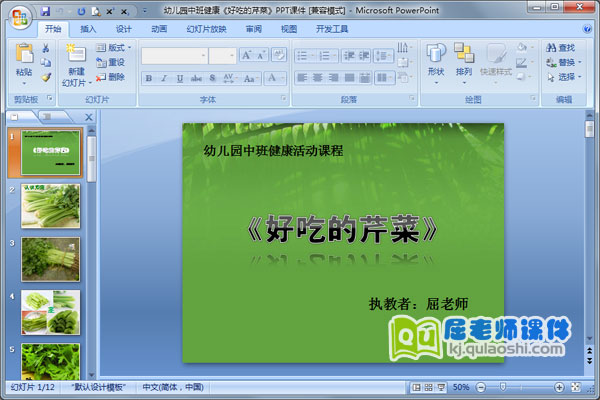Click the Copy icon in clipboard group
Viewport: 600px width, 400px height.
[x=46, y=62]
